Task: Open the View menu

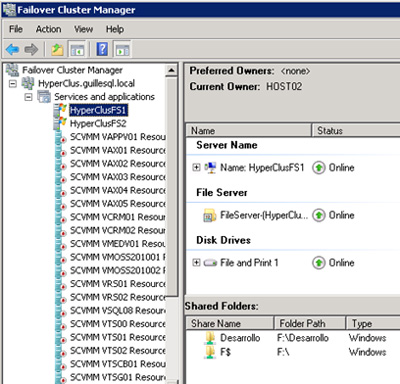Action: point(83,29)
